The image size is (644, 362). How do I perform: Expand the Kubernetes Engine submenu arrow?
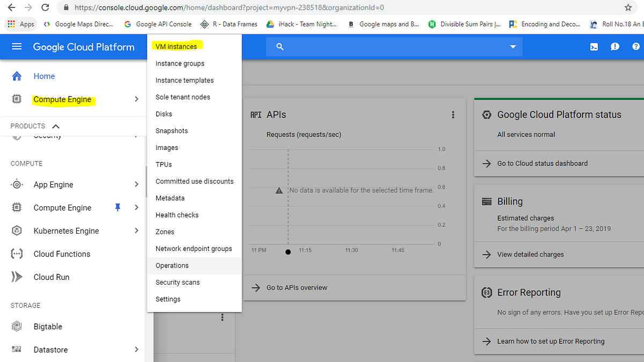[x=136, y=230]
